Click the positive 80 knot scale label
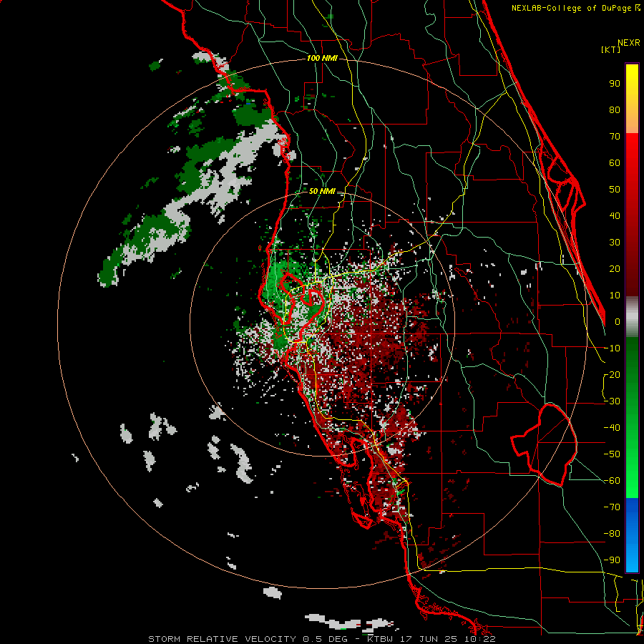This screenshot has width=644, height=644. point(615,110)
